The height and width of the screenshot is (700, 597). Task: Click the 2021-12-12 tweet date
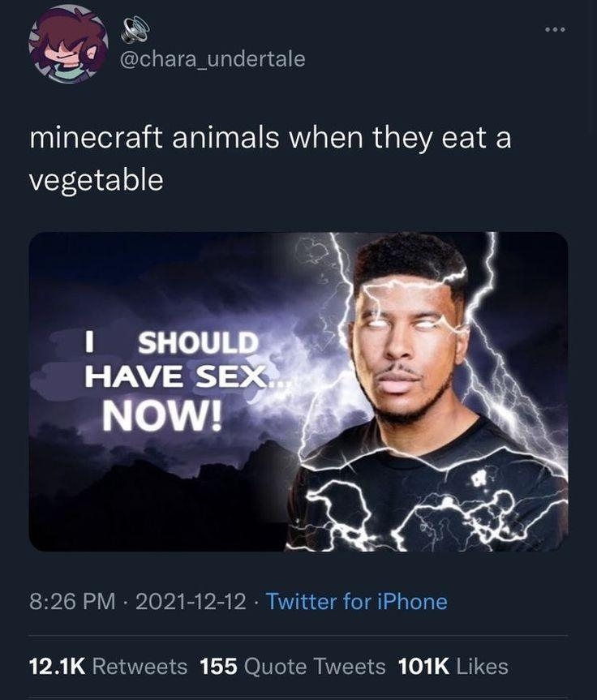[191, 602]
